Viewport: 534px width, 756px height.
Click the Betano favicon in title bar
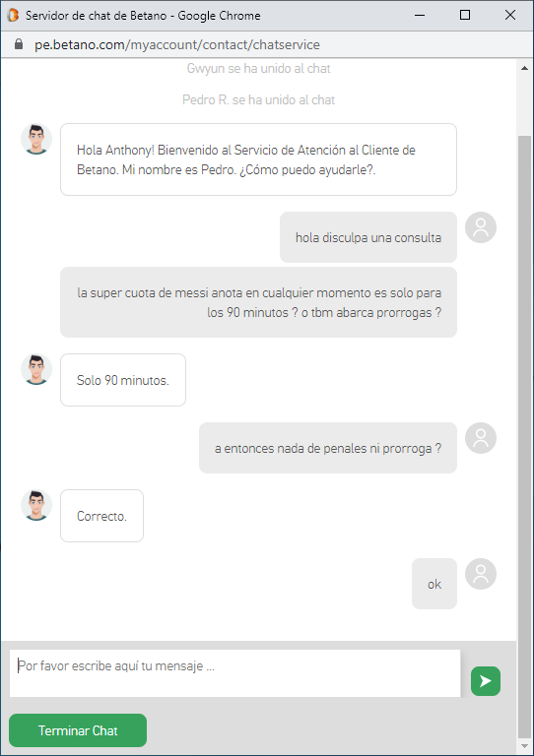13,15
